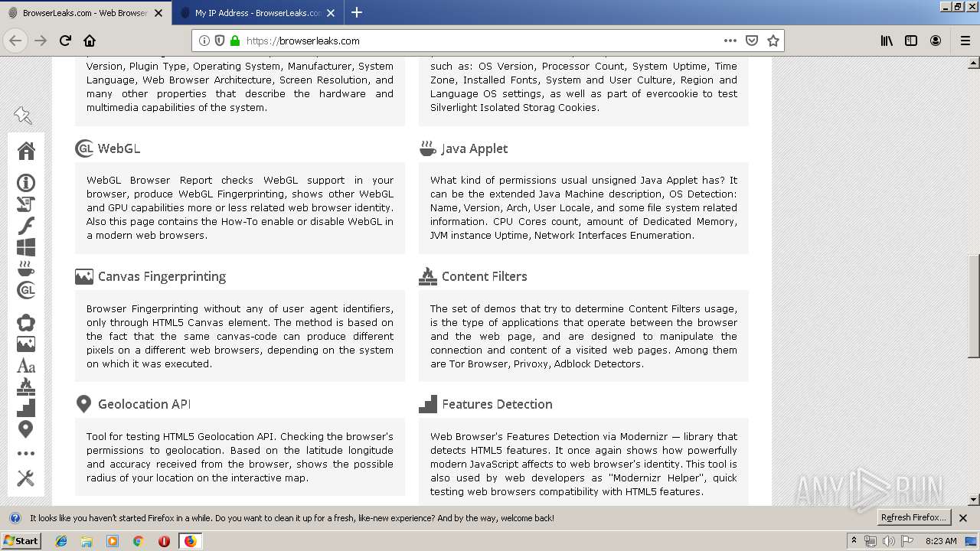Click the Content Filters firewall heading icon
Screen dimensions: 980x551
(x=428, y=276)
